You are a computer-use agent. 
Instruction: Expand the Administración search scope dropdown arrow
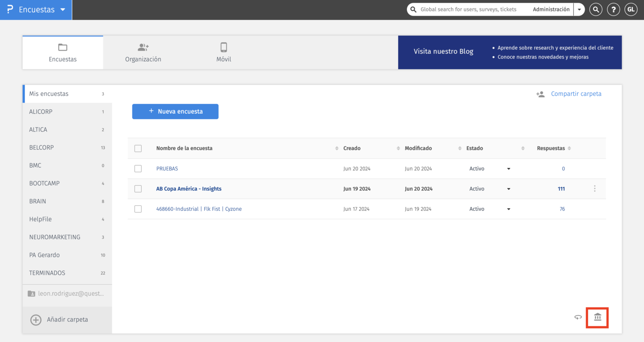(579, 9)
